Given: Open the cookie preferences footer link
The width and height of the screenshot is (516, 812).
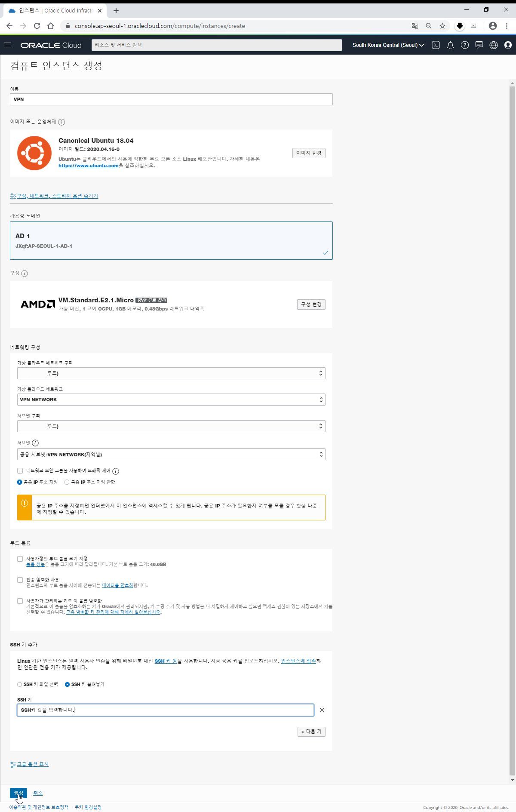Looking at the screenshot, I should (x=88, y=807).
